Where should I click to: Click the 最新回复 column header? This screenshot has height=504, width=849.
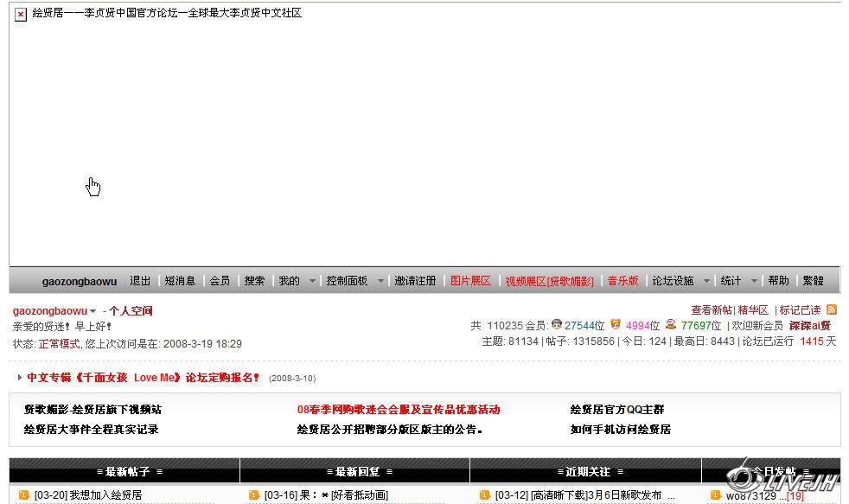click(354, 471)
